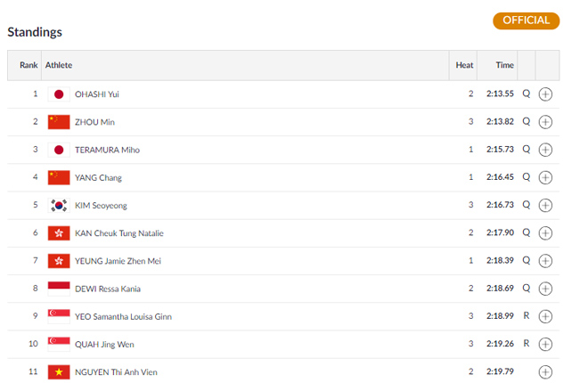Click plus icon for YEUNG Jamie Zhen Mei

coord(546,261)
